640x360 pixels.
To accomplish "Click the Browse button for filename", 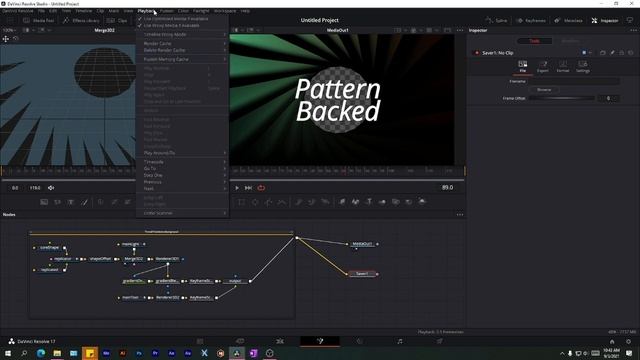I will coord(544,90).
